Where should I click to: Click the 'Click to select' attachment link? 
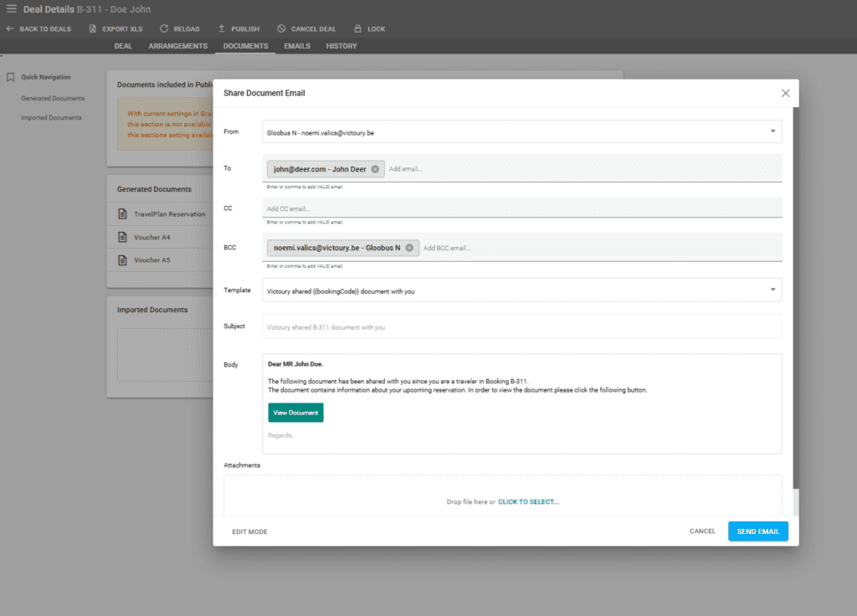tap(528, 502)
